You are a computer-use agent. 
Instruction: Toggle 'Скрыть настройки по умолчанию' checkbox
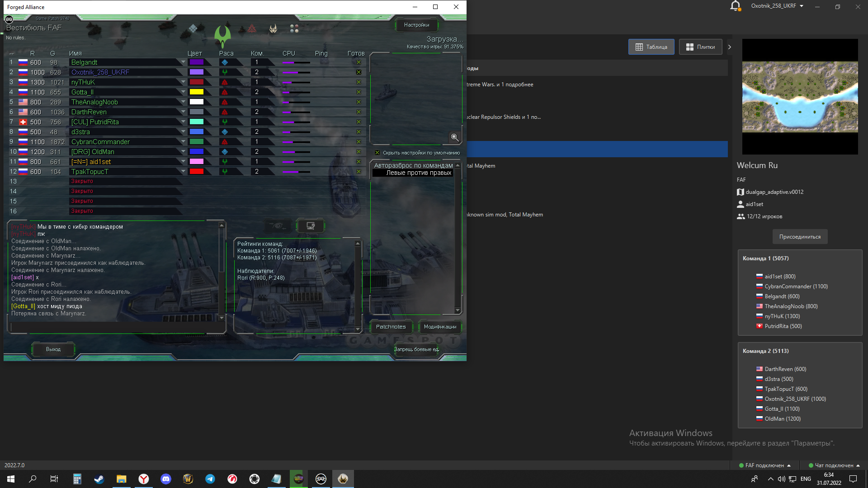(377, 153)
